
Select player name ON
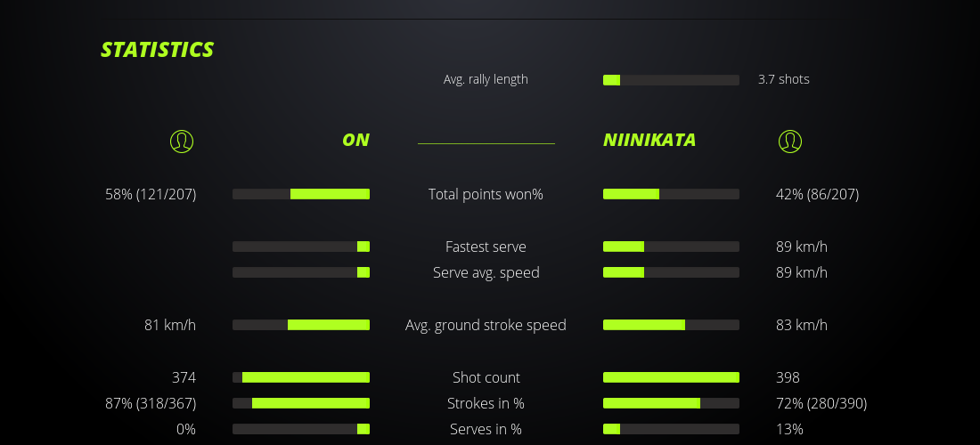(355, 140)
